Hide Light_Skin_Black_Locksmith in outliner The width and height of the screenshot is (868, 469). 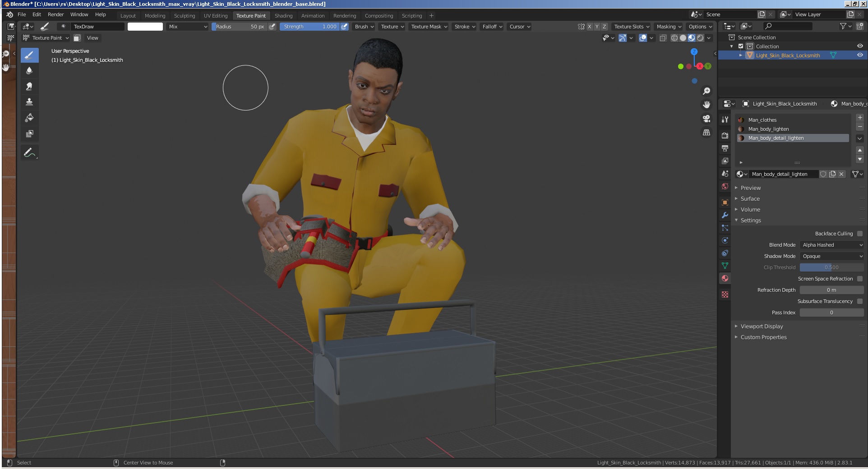tap(860, 55)
